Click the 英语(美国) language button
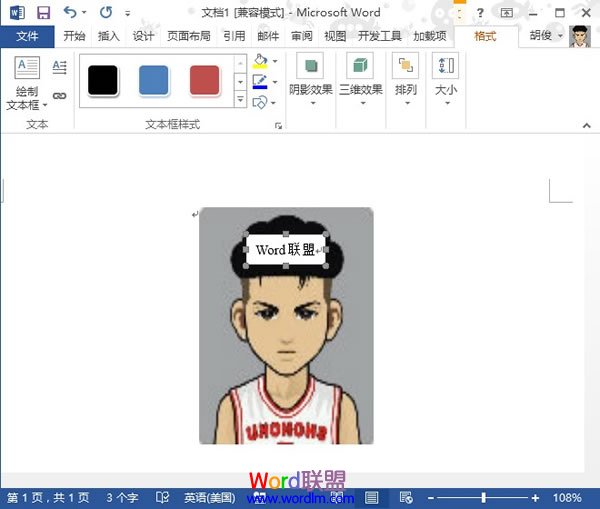Image resolution: width=600 pixels, height=509 pixels. click(208, 497)
